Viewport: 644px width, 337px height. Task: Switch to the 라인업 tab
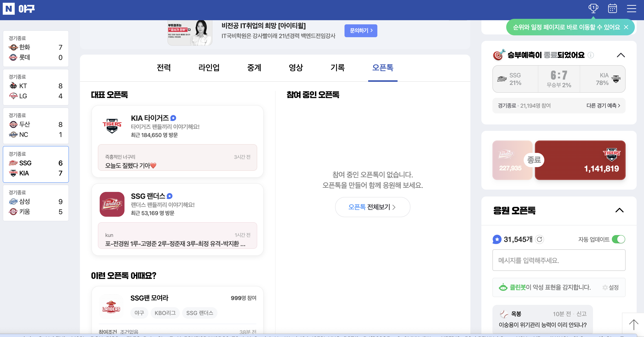209,67
